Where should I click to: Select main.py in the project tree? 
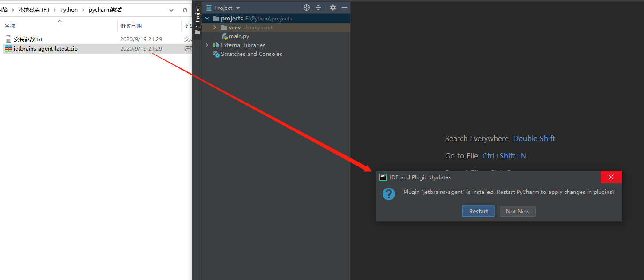coord(239,36)
